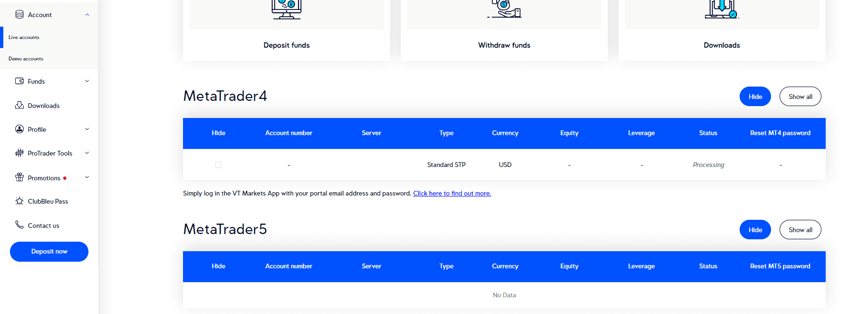This screenshot has height=314, width=868.
Task: Click the 'USD' currency cell
Action: point(505,165)
